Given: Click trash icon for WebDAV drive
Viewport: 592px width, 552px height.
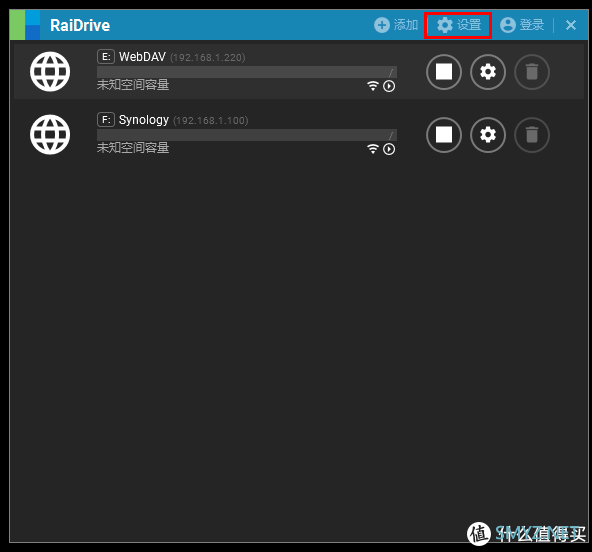Looking at the screenshot, I should (532, 72).
